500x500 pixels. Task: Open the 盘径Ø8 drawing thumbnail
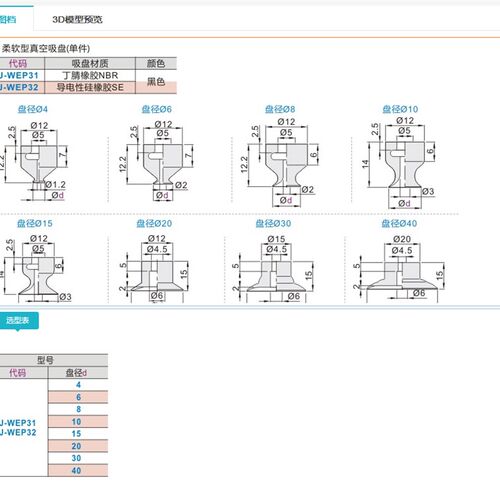click(x=279, y=162)
